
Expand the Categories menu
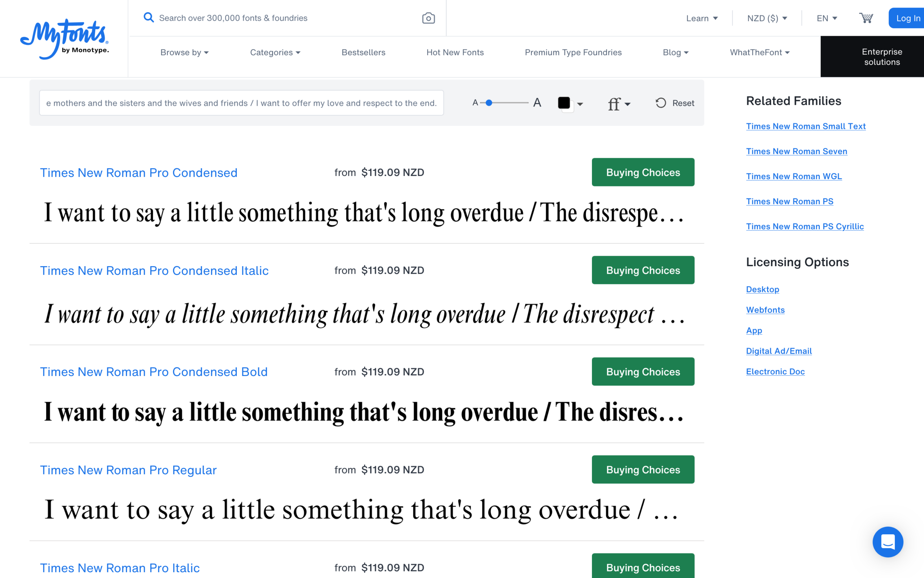(x=275, y=52)
